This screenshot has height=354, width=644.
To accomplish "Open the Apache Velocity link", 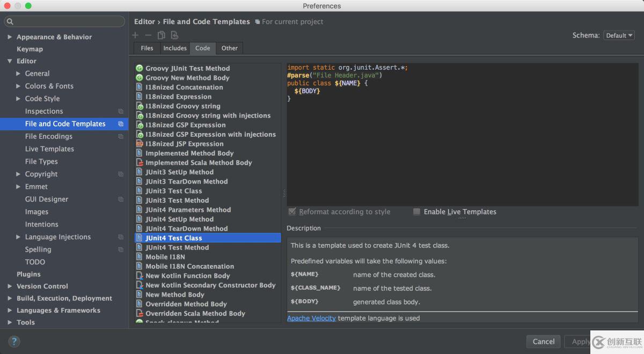I will tap(311, 318).
